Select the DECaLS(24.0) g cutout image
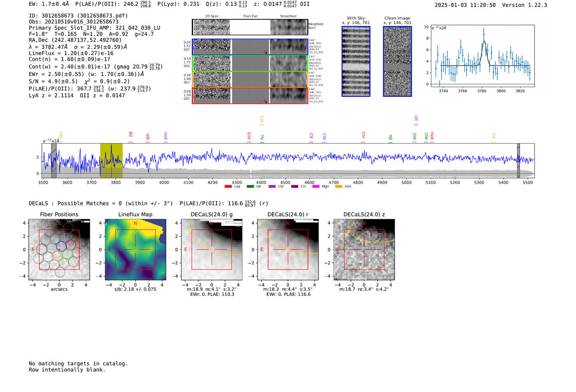The width and height of the screenshot is (576, 392). pyautogui.click(x=211, y=250)
